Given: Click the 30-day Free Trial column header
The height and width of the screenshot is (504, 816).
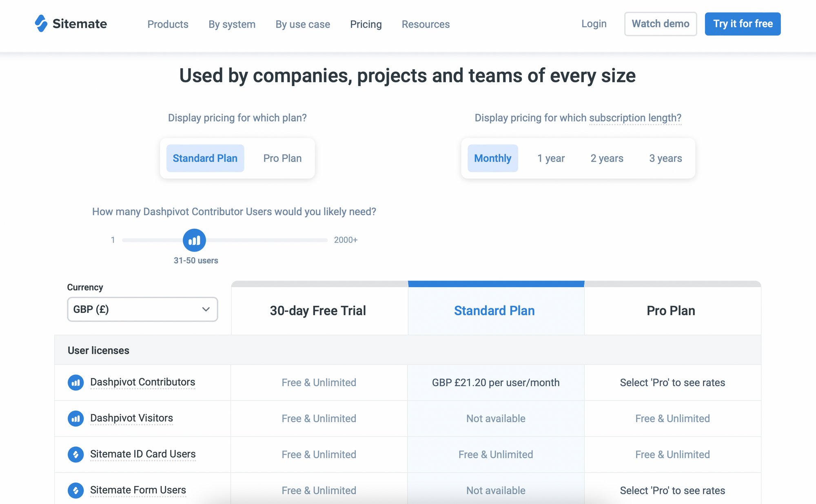Looking at the screenshot, I should 319,311.
